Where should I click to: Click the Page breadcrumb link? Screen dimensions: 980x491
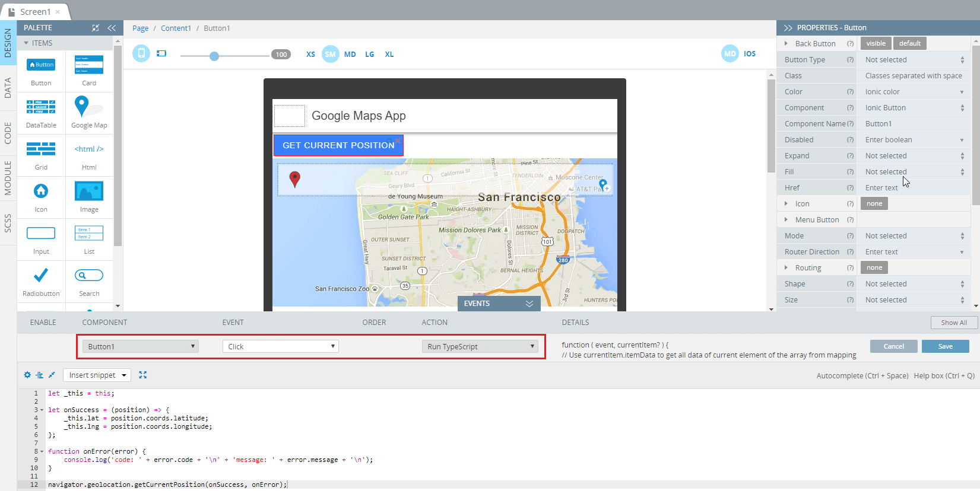(141, 28)
